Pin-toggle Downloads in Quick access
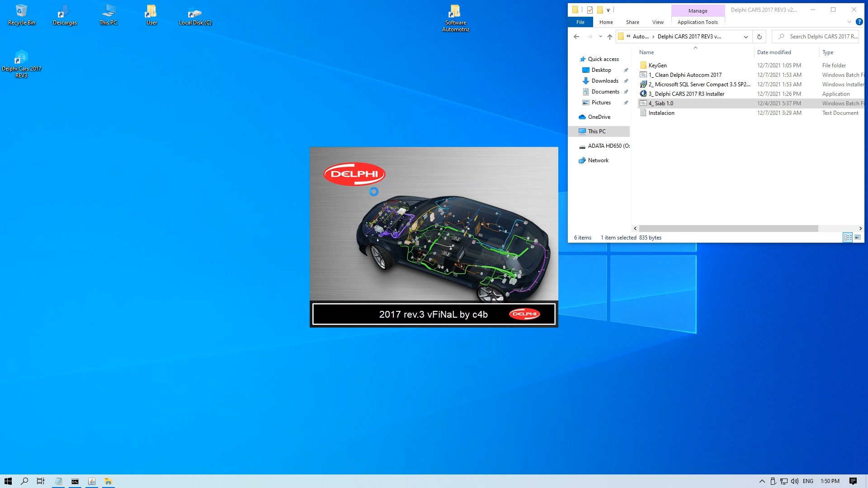 tap(626, 81)
